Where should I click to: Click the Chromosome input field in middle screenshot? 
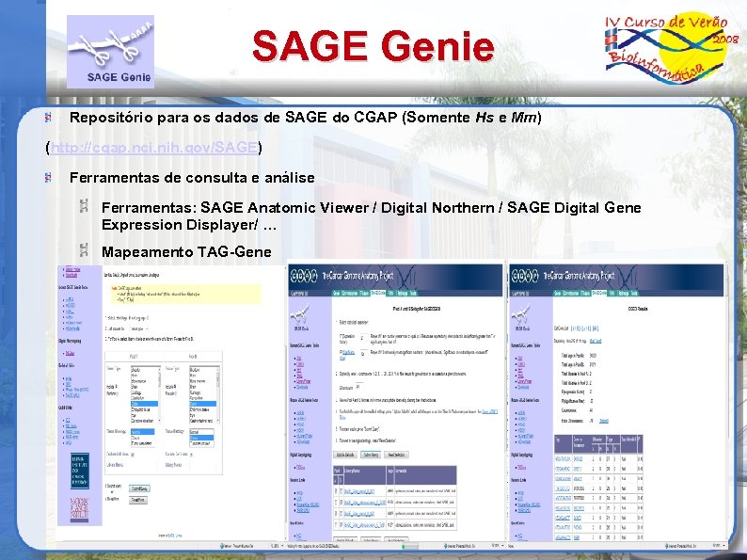[359, 387]
